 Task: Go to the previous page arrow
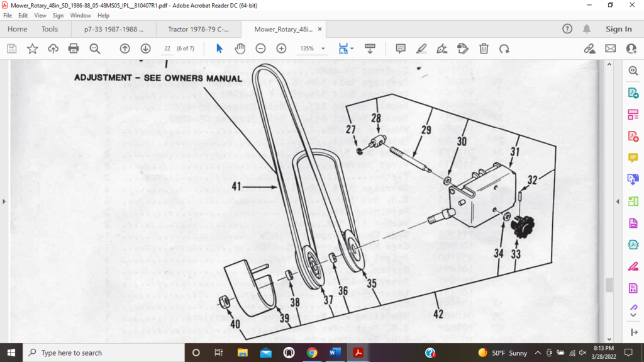(125, 48)
